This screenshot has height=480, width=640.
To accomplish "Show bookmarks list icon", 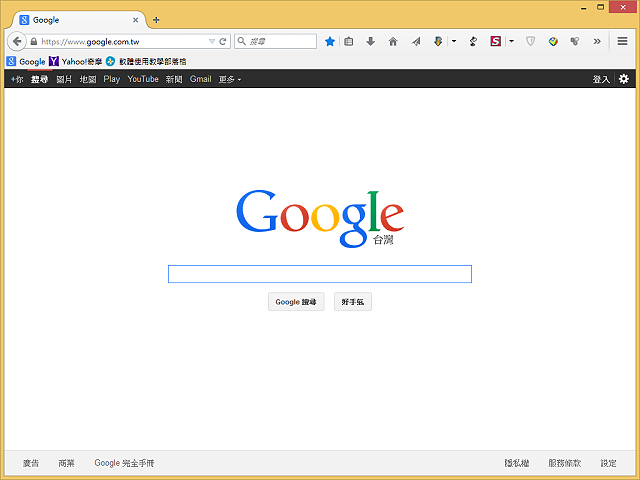I will tap(349, 41).
